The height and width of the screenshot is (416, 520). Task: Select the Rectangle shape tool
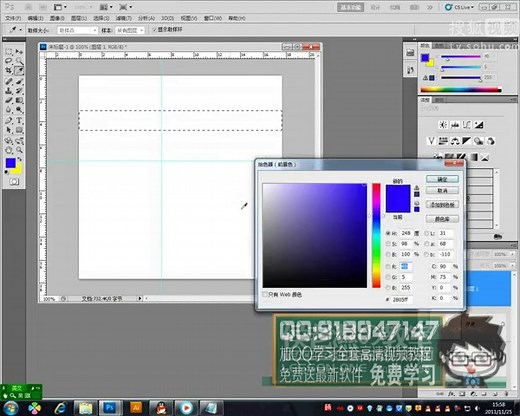[19, 130]
